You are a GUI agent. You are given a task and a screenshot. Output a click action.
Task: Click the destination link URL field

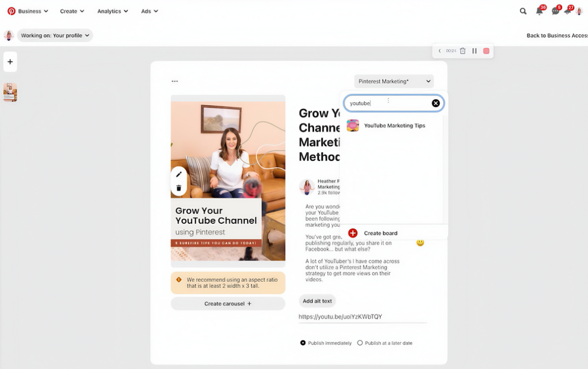tap(363, 317)
